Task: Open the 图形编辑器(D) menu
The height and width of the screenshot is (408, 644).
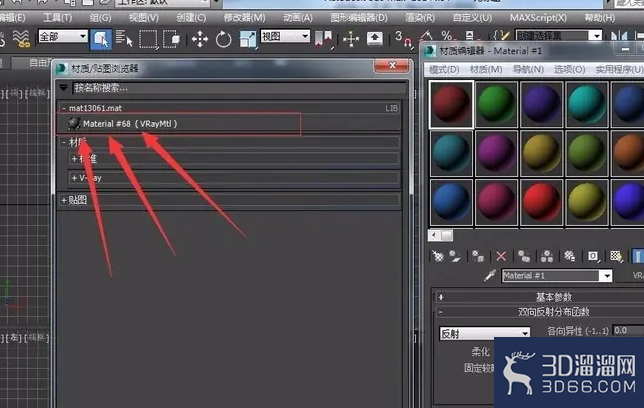Action: (x=359, y=18)
